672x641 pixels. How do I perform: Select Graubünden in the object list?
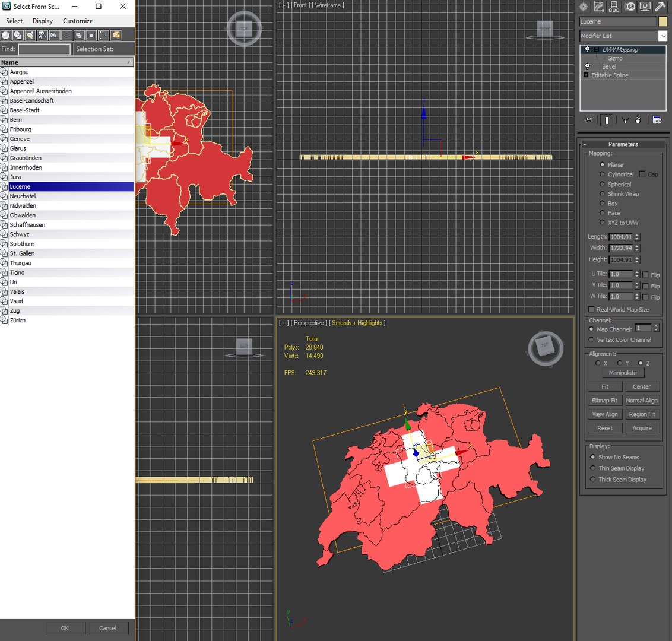pos(67,158)
